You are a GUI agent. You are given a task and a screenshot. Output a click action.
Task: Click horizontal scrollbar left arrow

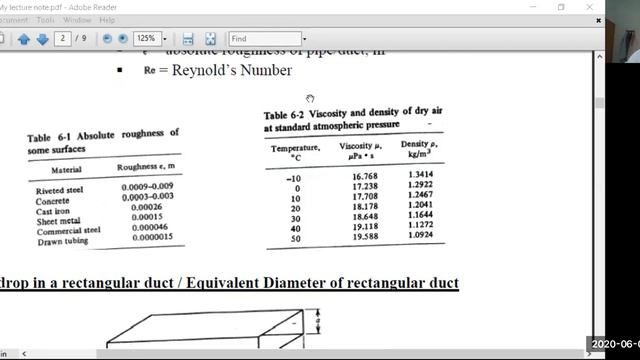24,353
